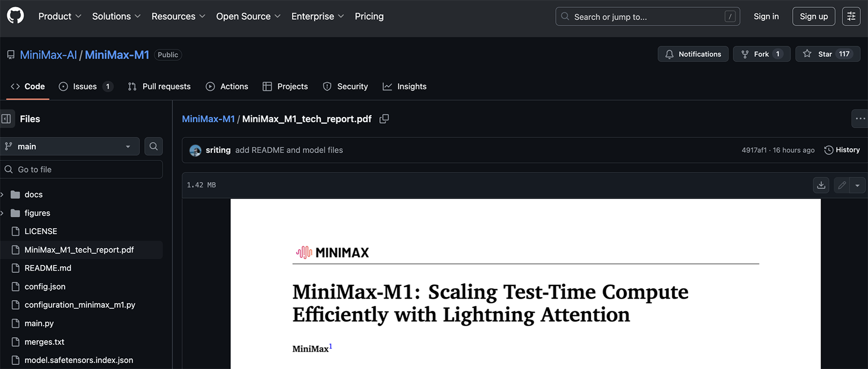Click the Notifications bell button
868x369 pixels.
pyautogui.click(x=693, y=54)
